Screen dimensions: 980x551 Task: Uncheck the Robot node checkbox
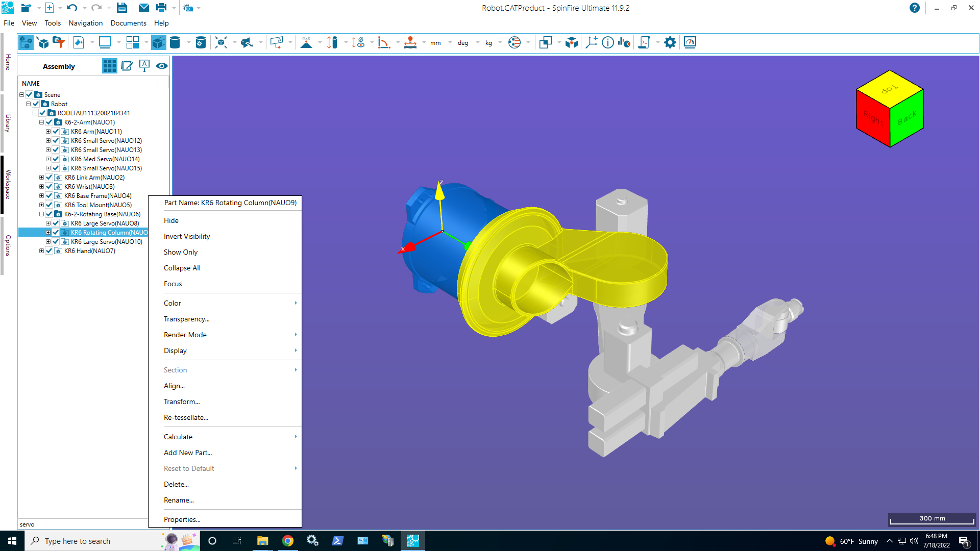pyautogui.click(x=36, y=104)
